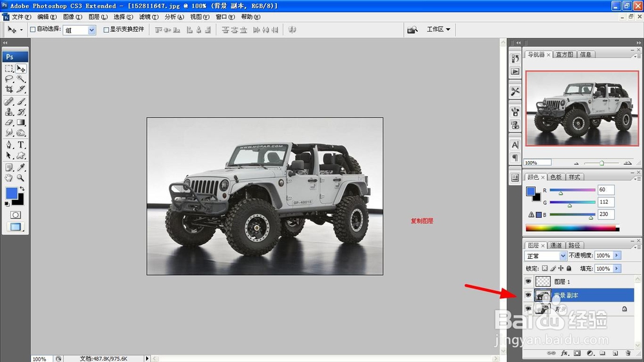Create new adjustment layer icon
The image size is (644, 362).
click(x=590, y=353)
